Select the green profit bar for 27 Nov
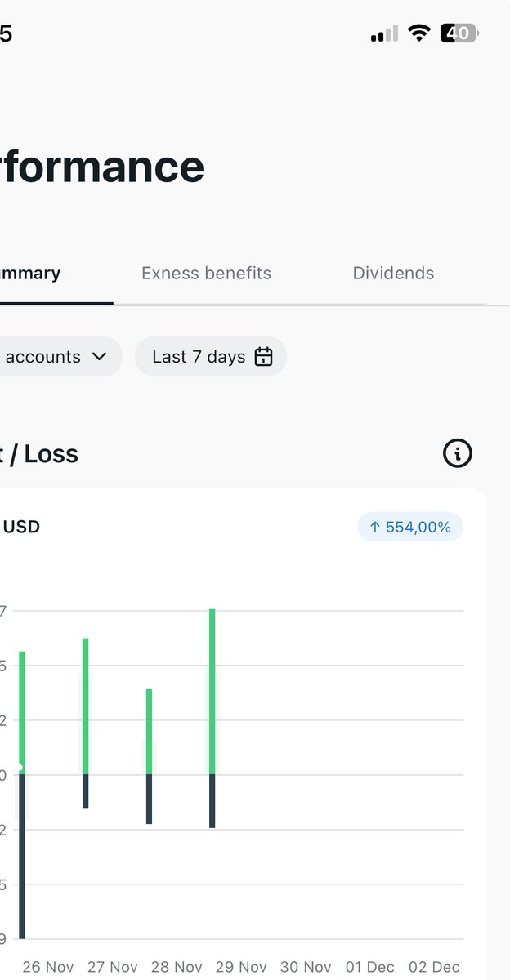Viewport: 510px width, 980px height. click(x=85, y=706)
